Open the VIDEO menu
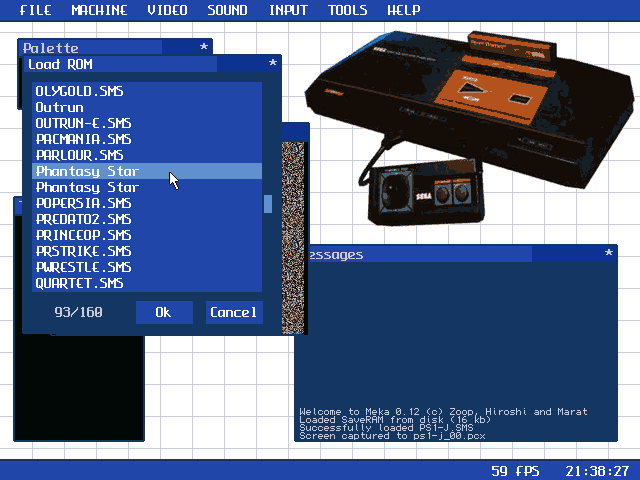 point(167,10)
